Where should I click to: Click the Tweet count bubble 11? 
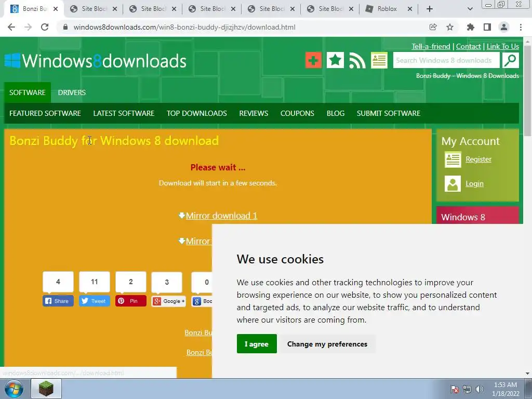click(95, 282)
